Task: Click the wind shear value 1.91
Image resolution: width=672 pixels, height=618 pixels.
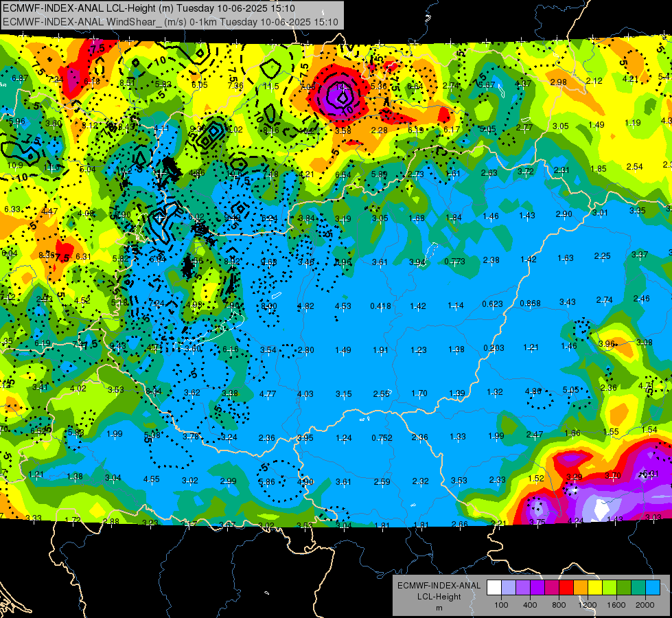Action: [x=380, y=350]
